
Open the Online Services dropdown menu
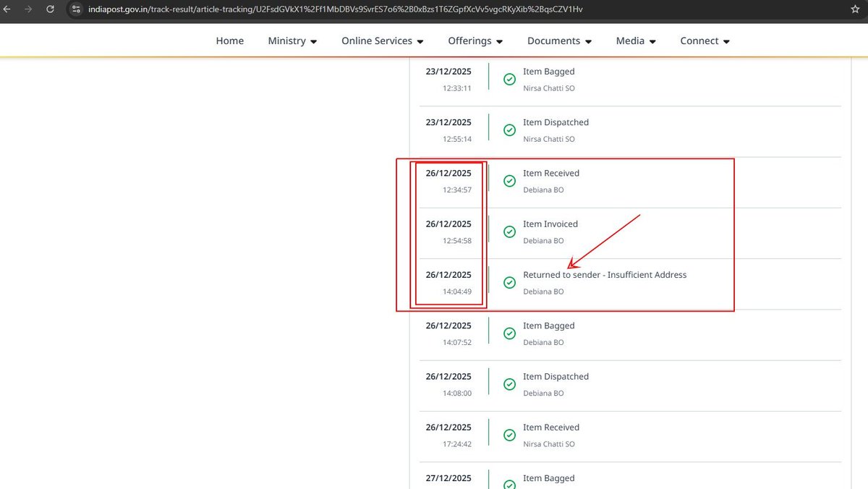(383, 41)
